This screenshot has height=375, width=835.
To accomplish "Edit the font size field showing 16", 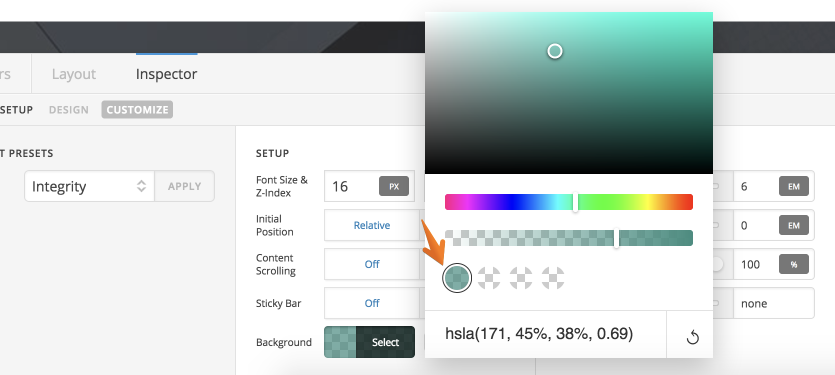I will [351, 186].
